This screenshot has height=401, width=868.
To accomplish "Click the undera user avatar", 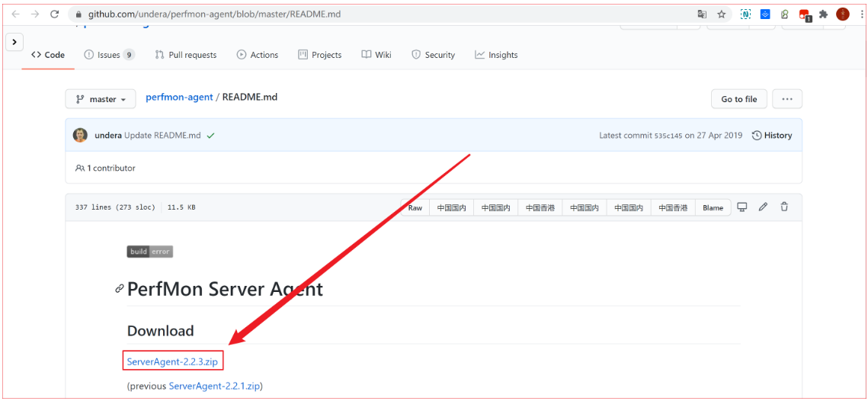I will tap(80, 135).
